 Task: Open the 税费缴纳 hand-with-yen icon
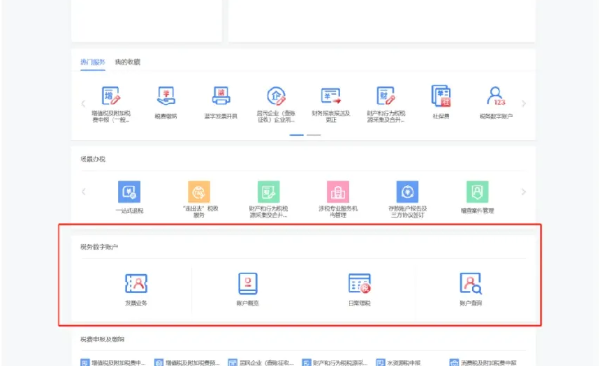[x=166, y=96]
